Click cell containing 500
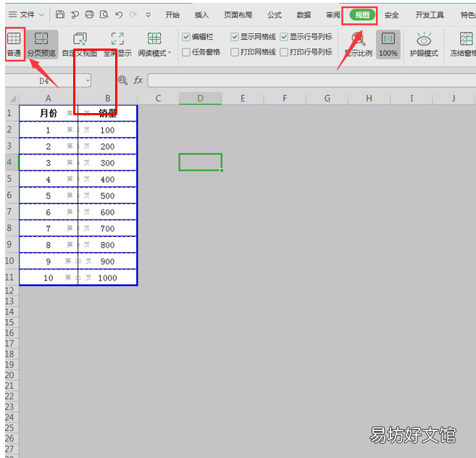The height and width of the screenshot is (458, 476). [x=107, y=196]
